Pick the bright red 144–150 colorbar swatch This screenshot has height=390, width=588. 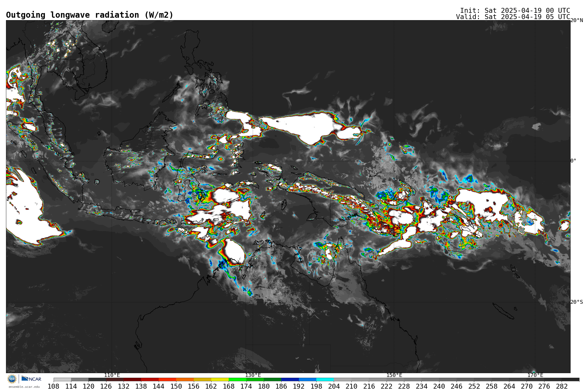(x=167, y=379)
